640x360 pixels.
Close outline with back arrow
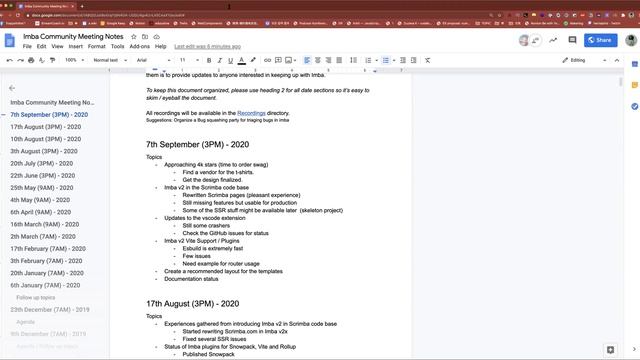[x=12, y=88]
